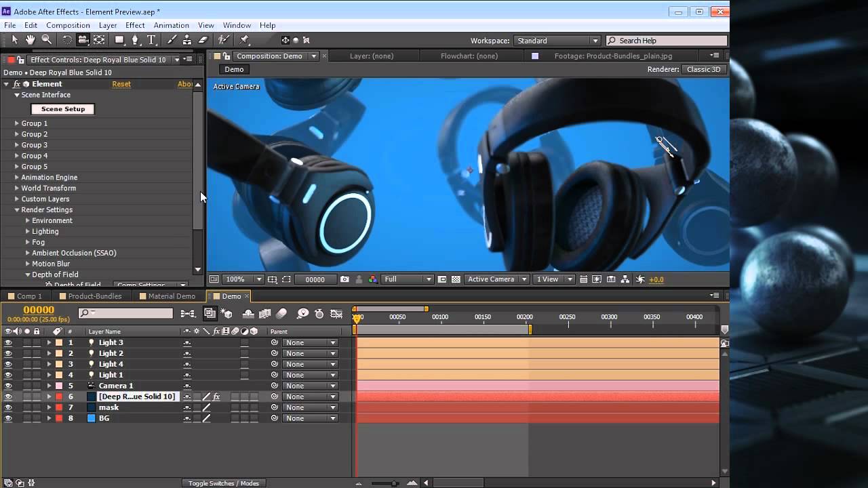868x488 pixels.
Task: Hide the Camera 1 layer
Action: (8, 386)
